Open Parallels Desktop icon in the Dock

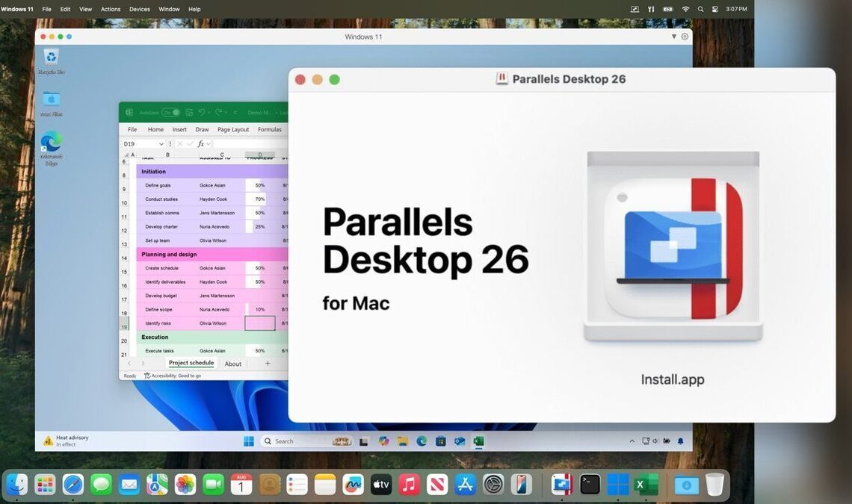pos(562,485)
